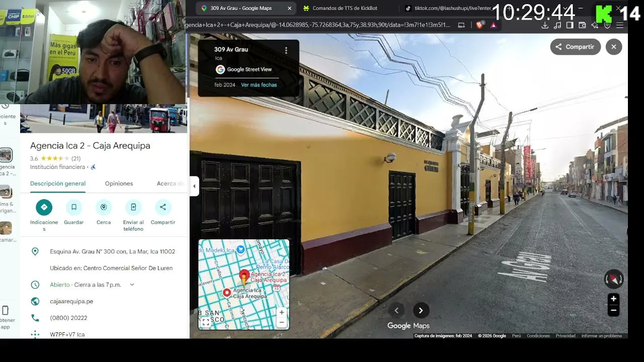This screenshot has width=644, height=362.
Task: Click the install app icon in address bar
Action: [461, 25]
